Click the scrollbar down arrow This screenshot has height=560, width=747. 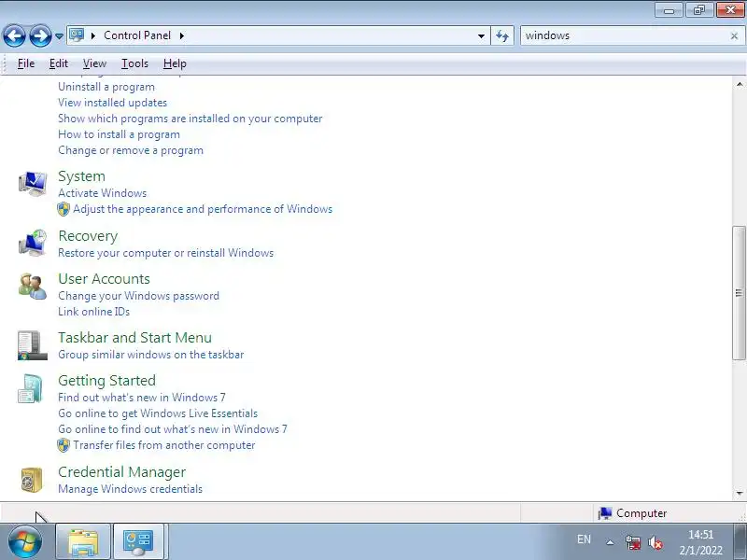click(740, 494)
